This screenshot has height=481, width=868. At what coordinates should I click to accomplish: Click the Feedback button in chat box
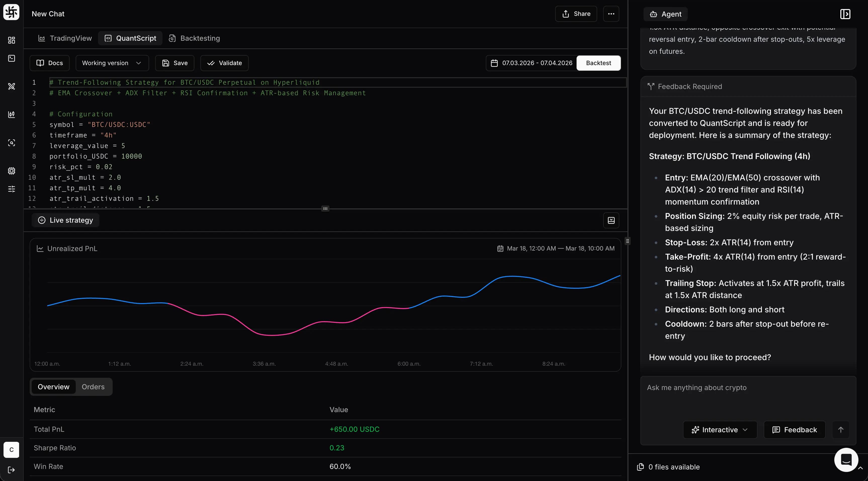(x=795, y=430)
